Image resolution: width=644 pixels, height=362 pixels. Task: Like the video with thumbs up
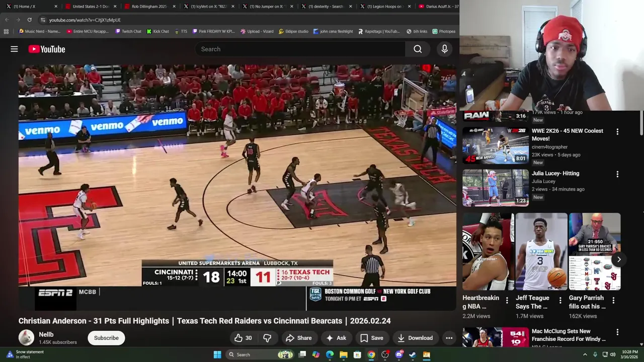coord(243,338)
